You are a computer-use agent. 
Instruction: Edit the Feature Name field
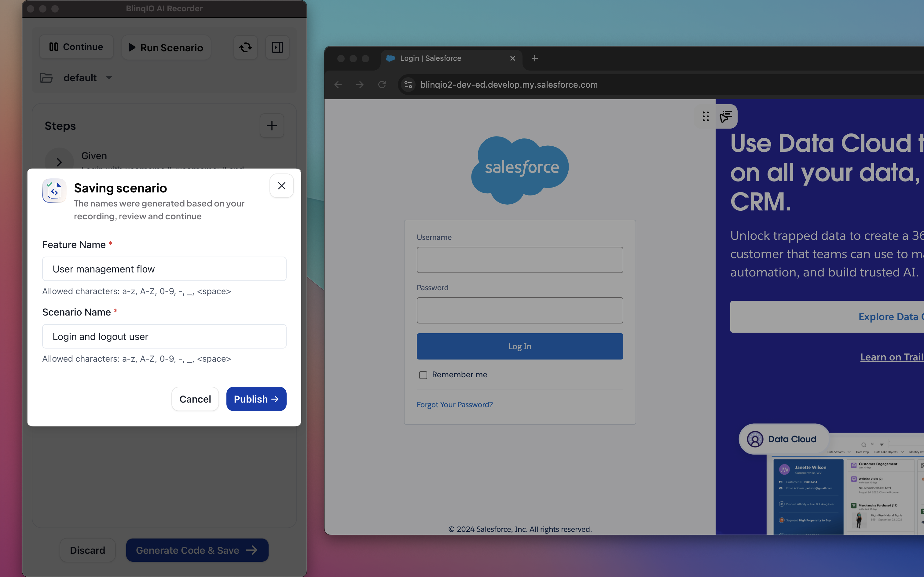click(x=164, y=269)
